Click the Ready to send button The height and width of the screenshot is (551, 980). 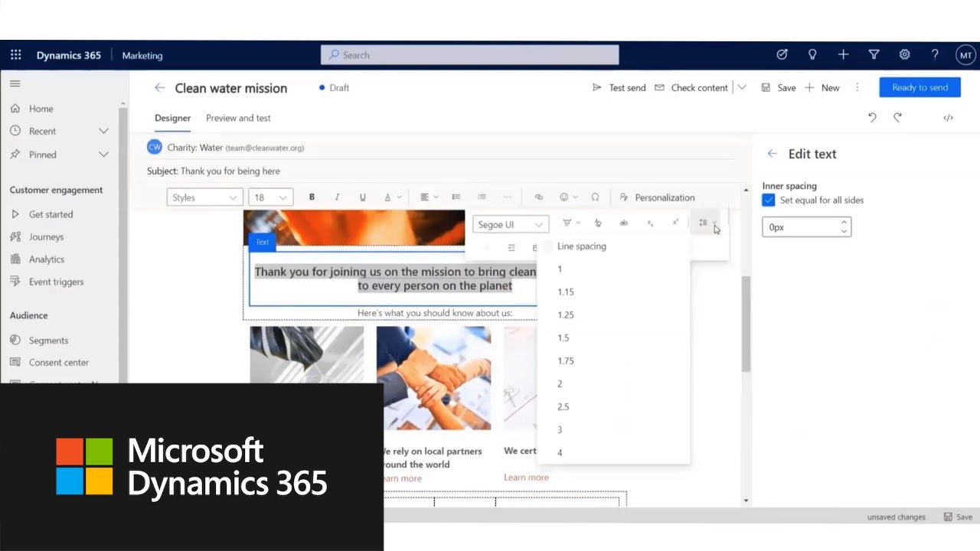coord(920,87)
